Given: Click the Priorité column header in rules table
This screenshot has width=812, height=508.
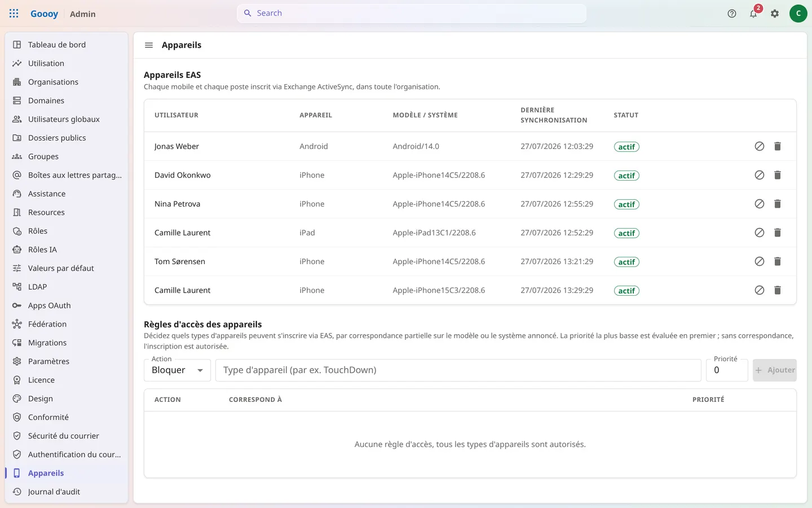Looking at the screenshot, I should pos(708,400).
